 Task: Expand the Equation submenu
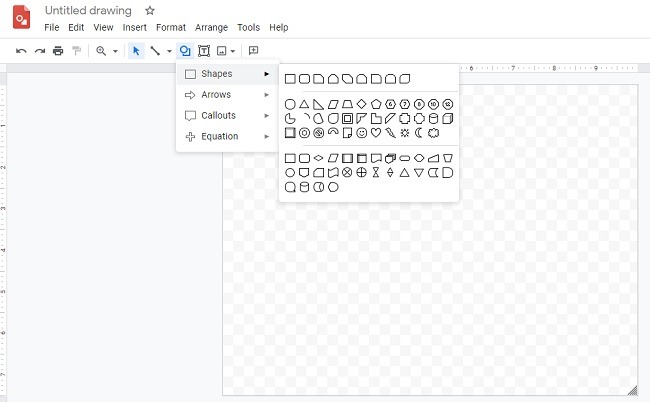227,137
